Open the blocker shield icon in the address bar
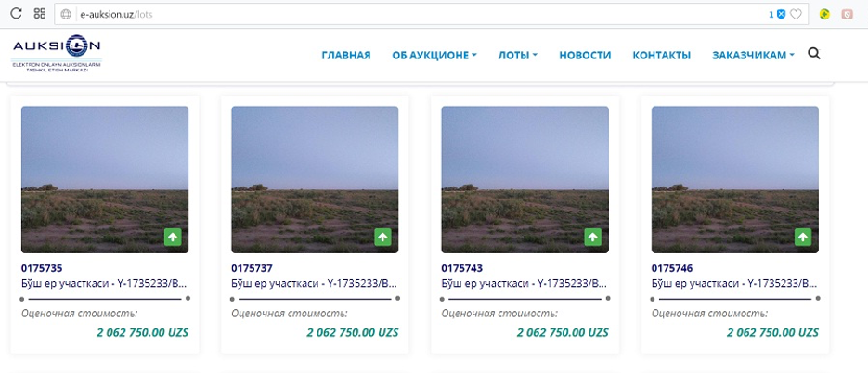Image resolution: width=868 pixels, height=373 pixels. click(781, 15)
